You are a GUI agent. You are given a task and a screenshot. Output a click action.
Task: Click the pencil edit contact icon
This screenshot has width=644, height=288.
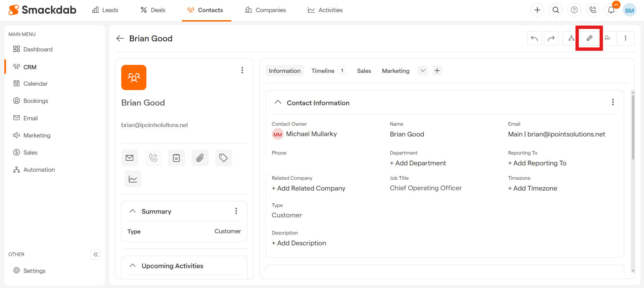[x=589, y=38]
